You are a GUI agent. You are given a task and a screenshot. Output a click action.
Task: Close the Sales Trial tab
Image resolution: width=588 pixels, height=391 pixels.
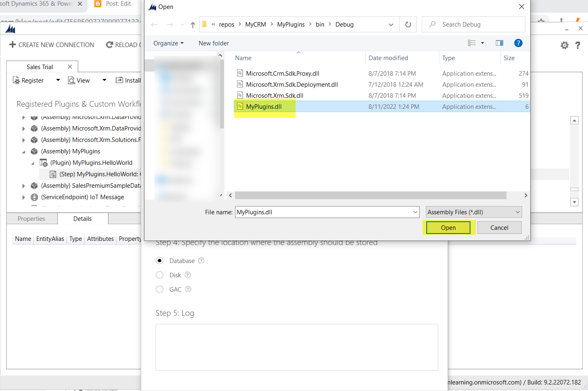[x=70, y=67]
